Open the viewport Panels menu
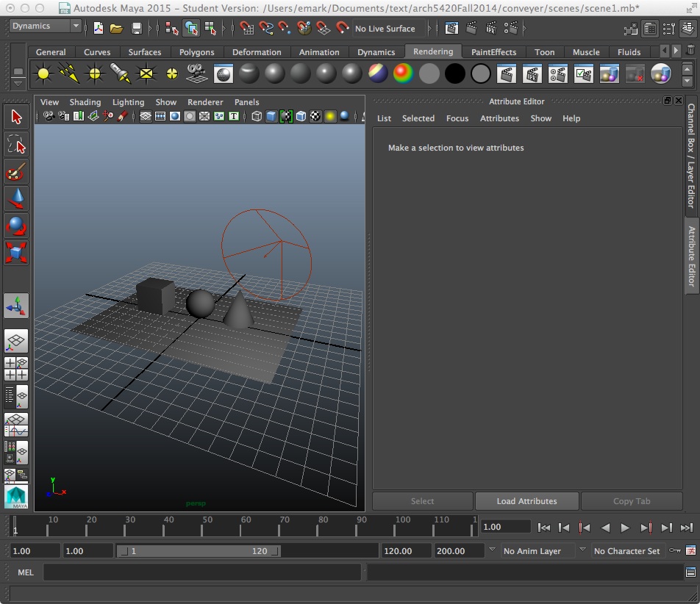 point(247,102)
